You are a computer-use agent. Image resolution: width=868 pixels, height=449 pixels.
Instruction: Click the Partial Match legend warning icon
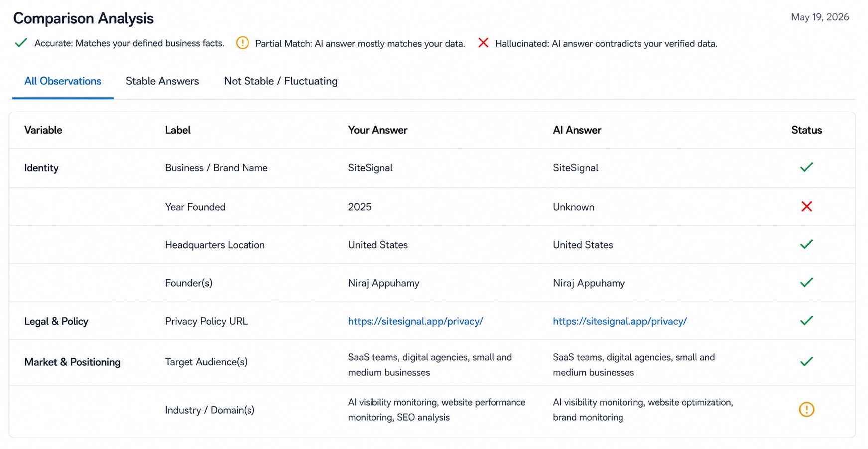click(243, 43)
